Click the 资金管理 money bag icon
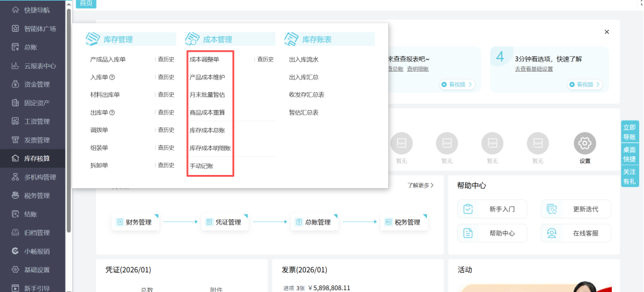 [x=15, y=84]
